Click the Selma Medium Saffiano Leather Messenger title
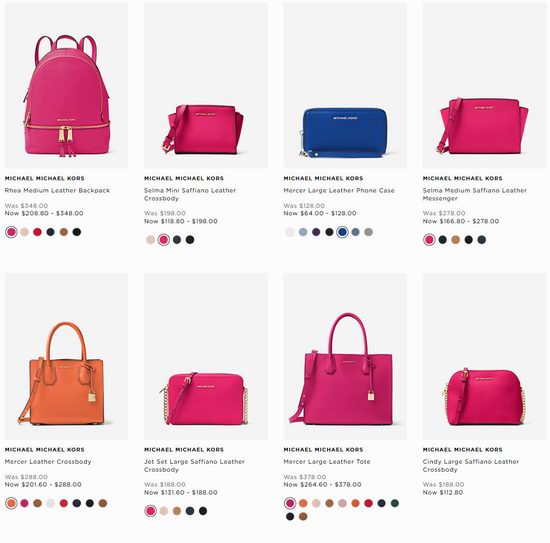The width and height of the screenshot is (550, 543). [x=475, y=194]
